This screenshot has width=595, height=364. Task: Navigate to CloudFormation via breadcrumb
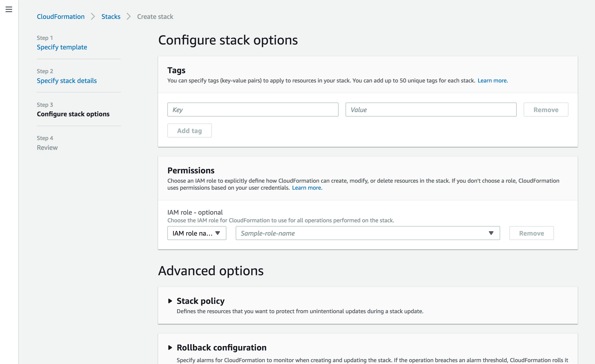click(x=61, y=16)
